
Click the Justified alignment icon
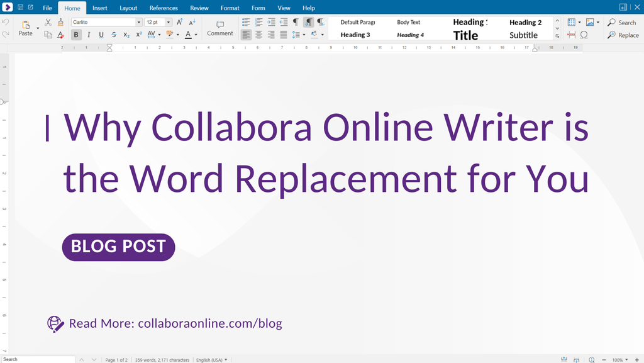coord(284,35)
